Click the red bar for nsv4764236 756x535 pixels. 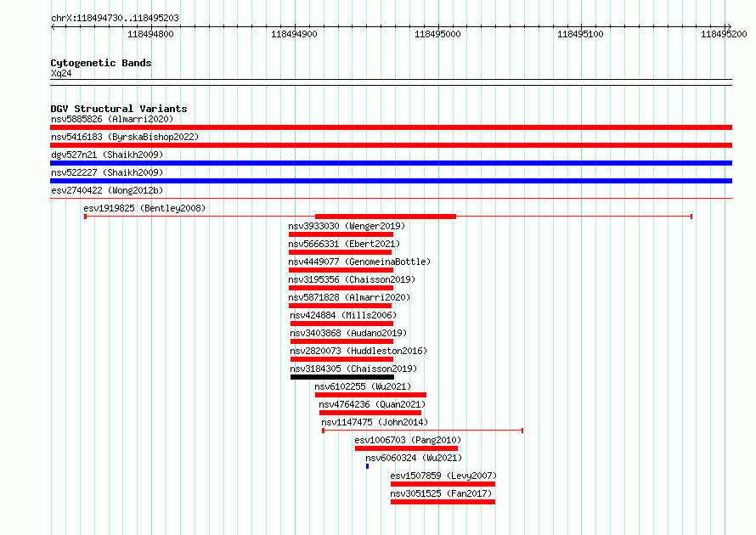[x=370, y=413]
